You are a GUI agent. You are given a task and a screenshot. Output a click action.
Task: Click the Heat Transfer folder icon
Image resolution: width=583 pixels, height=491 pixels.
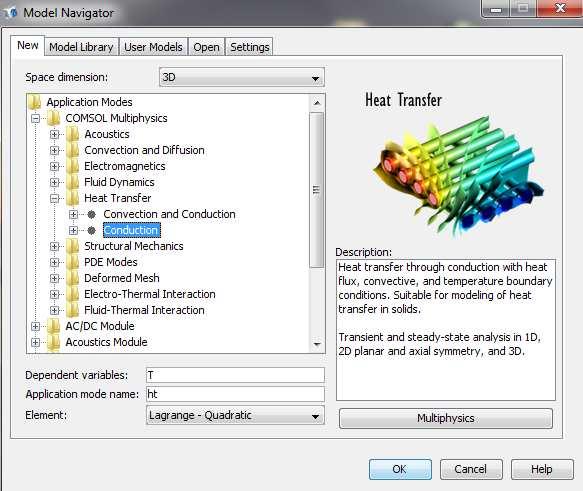click(73, 198)
